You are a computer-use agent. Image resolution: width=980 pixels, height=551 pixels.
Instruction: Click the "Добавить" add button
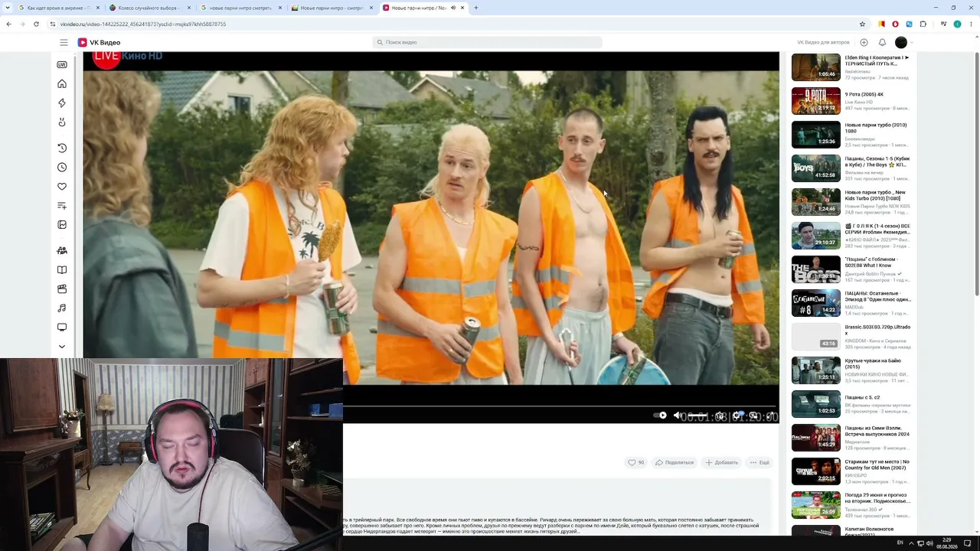pos(722,462)
